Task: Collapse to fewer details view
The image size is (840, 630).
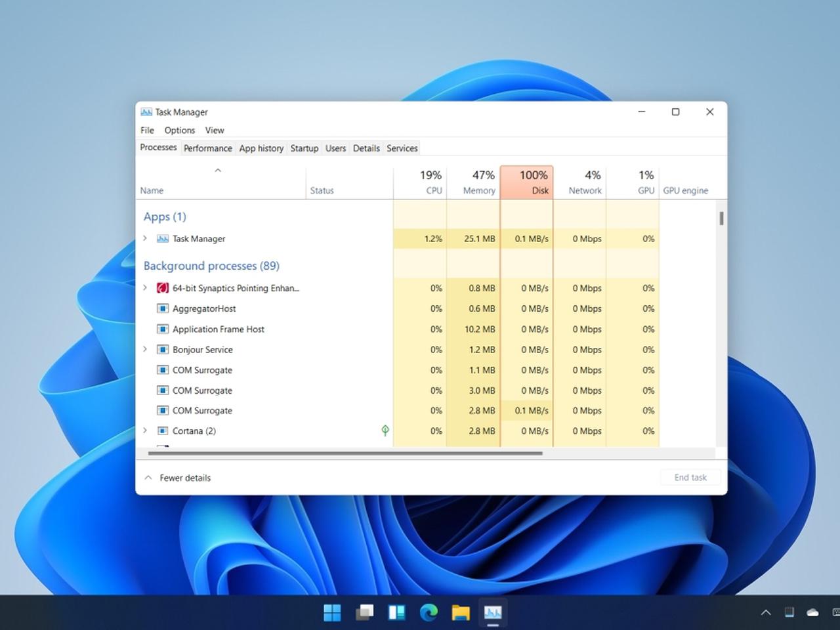Action: click(177, 478)
